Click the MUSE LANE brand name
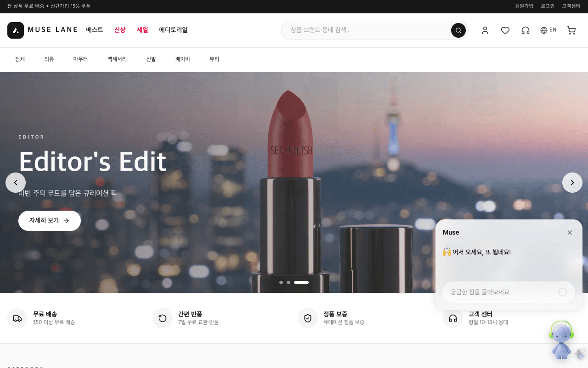Image resolution: width=588 pixels, height=368 pixels. click(x=52, y=30)
